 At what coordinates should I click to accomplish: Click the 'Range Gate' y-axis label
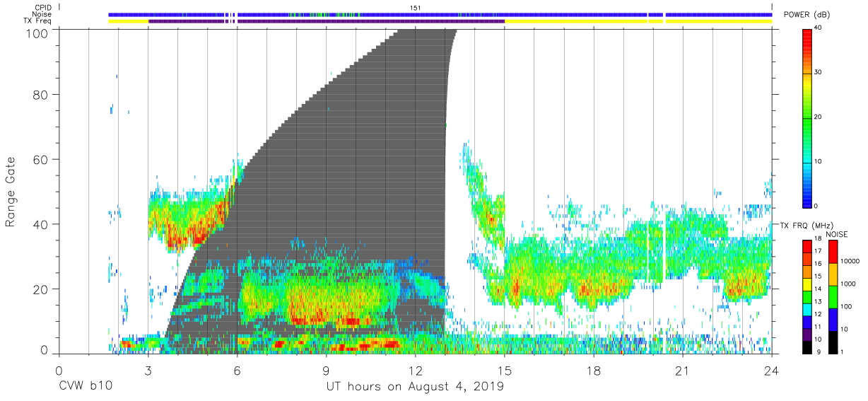tap(11, 193)
